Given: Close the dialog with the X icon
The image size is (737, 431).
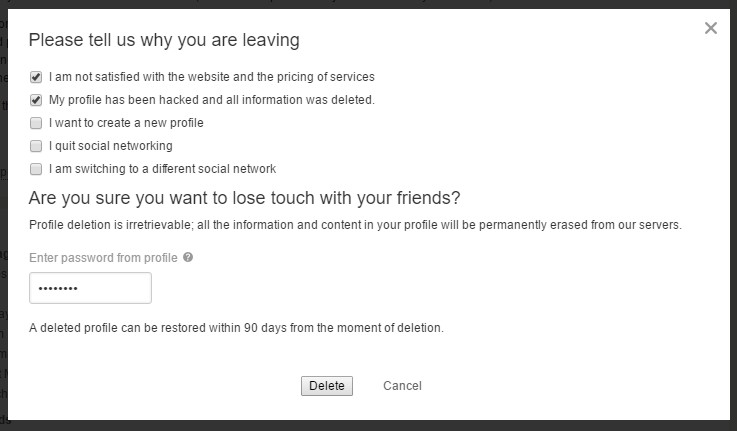Looking at the screenshot, I should (x=711, y=28).
